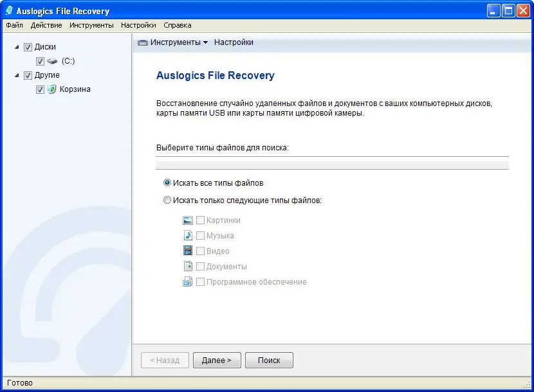This screenshot has height=392, width=534.
Task: Check the Картинки checkbox
Action: (x=200, y=220)
